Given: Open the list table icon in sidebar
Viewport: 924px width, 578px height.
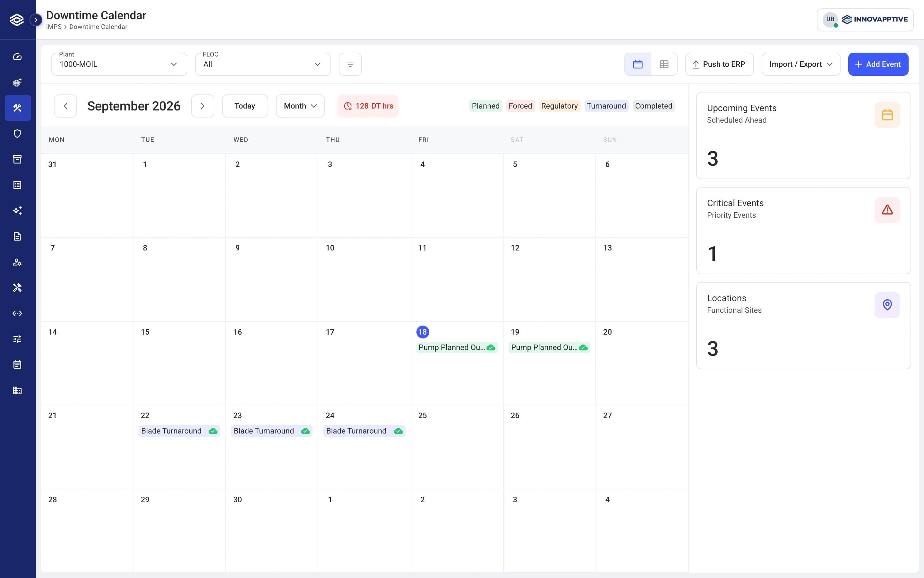Looking at the screenshot, I should click(x=17, y=185).
